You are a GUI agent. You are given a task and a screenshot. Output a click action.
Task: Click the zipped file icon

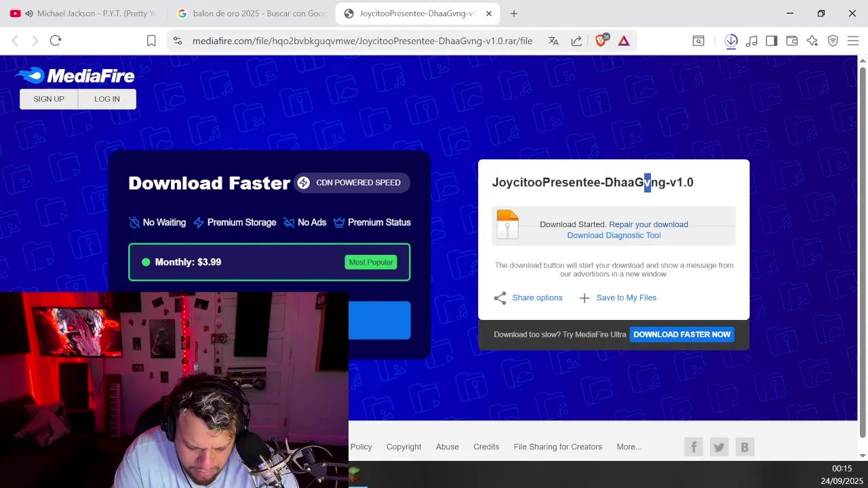coord(507,224)
